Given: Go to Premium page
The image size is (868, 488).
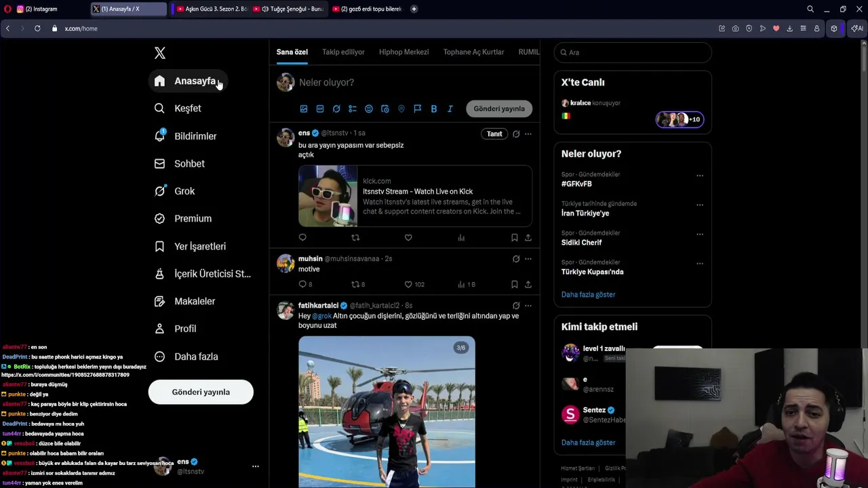Looking at the screenshot, I should tap(183, 218).
